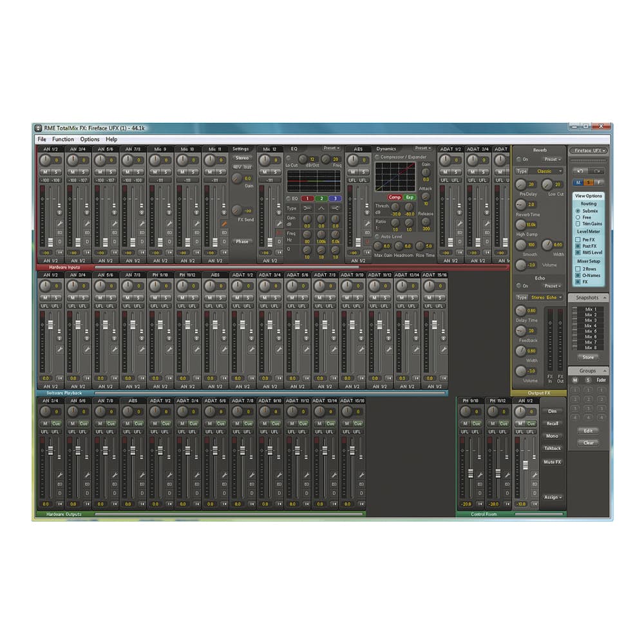Click the blue global Mute M button
This screenshot has width=644, height=644.
tap(579, 182)
